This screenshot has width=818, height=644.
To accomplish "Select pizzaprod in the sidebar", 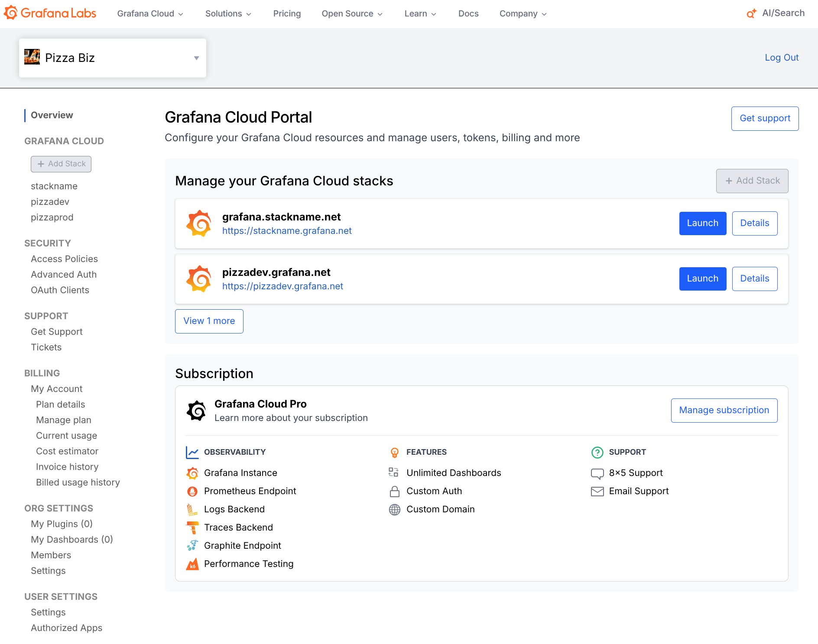I will click(x=52, y=217).
